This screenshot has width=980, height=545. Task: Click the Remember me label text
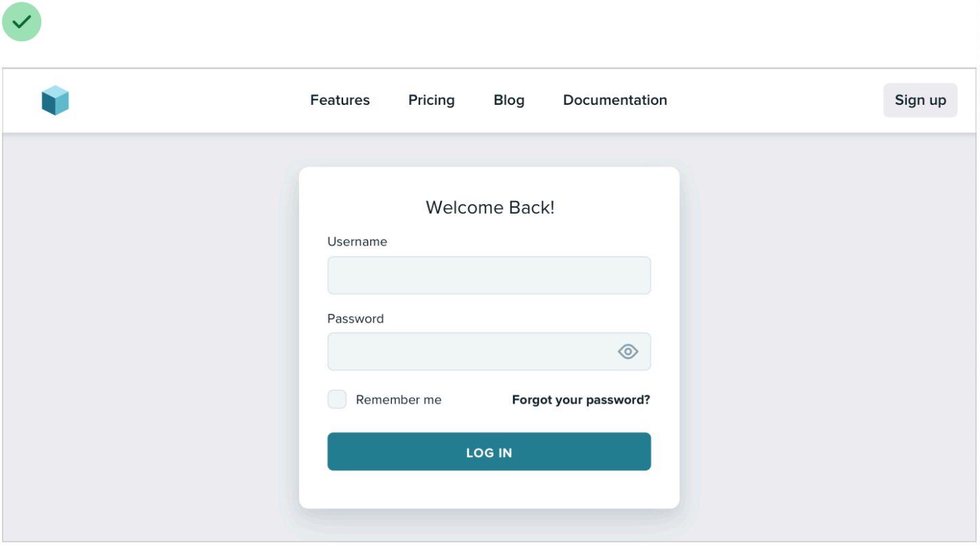tap(398, 400)
